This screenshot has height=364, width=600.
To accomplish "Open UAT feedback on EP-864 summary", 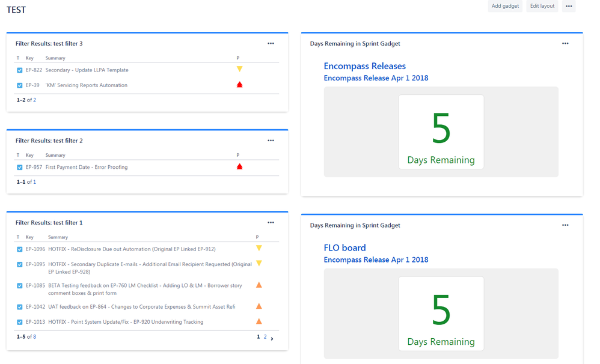I will click(141, 307).
